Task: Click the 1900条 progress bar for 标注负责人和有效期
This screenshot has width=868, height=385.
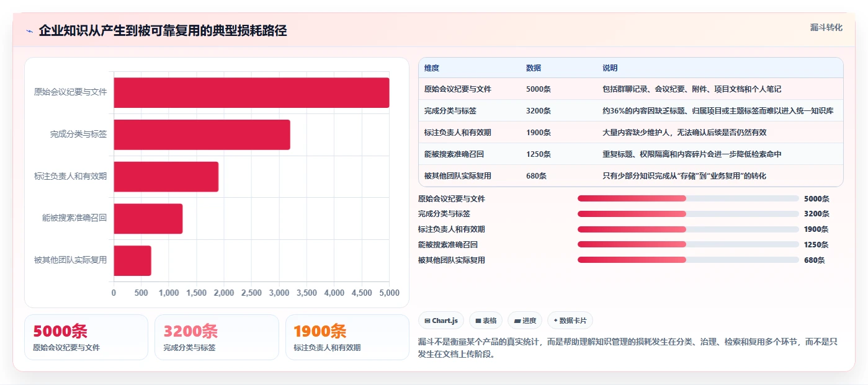Action: [x=688, y=229]
